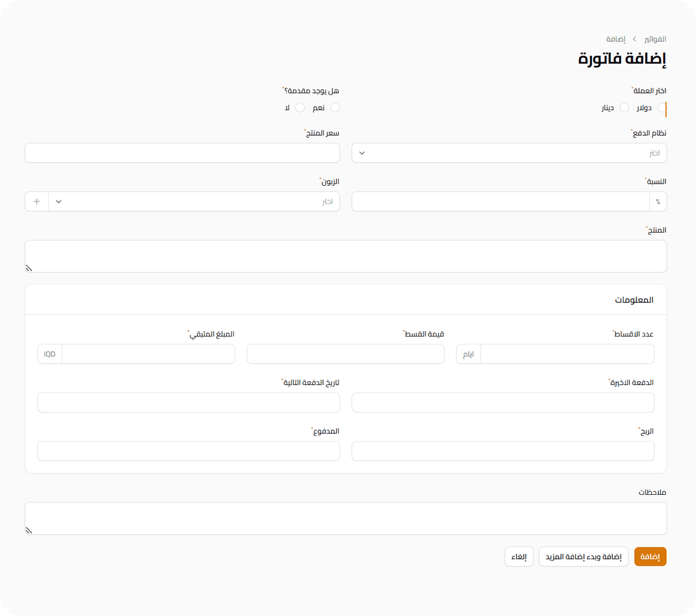Choose لا for down payment
This screenshot has width=696, height=616.
pyautogui.click(x=300, y=108)
